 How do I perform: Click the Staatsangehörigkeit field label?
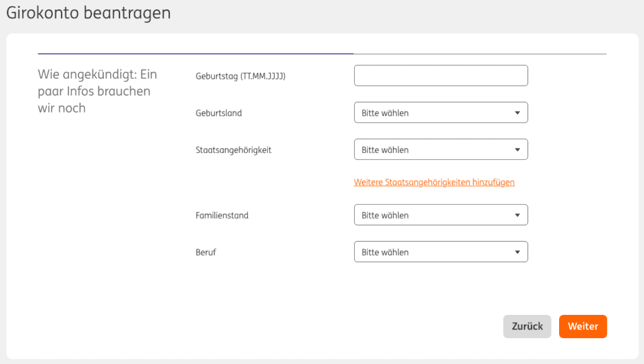(233, 151)
